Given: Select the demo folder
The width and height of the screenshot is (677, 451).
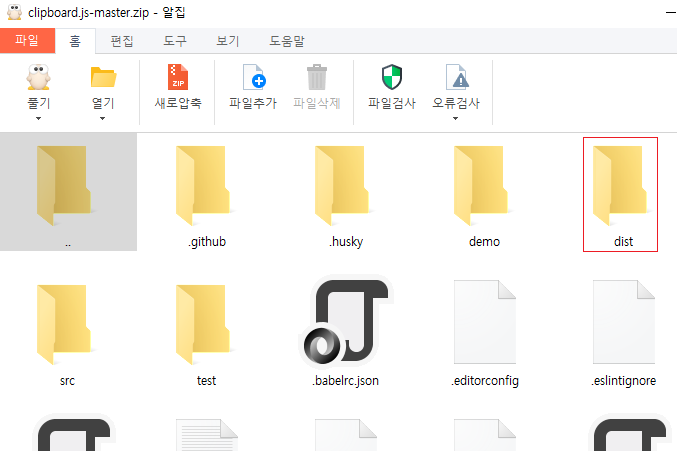Looking at the screenshot, I should coord(481,186).
